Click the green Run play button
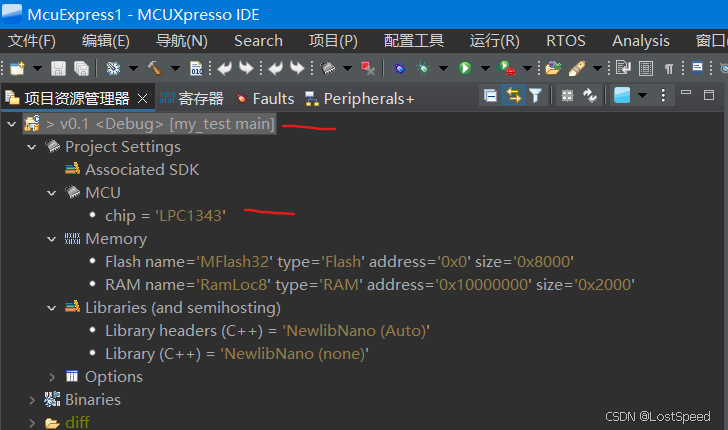 click(x=465, y=68)
